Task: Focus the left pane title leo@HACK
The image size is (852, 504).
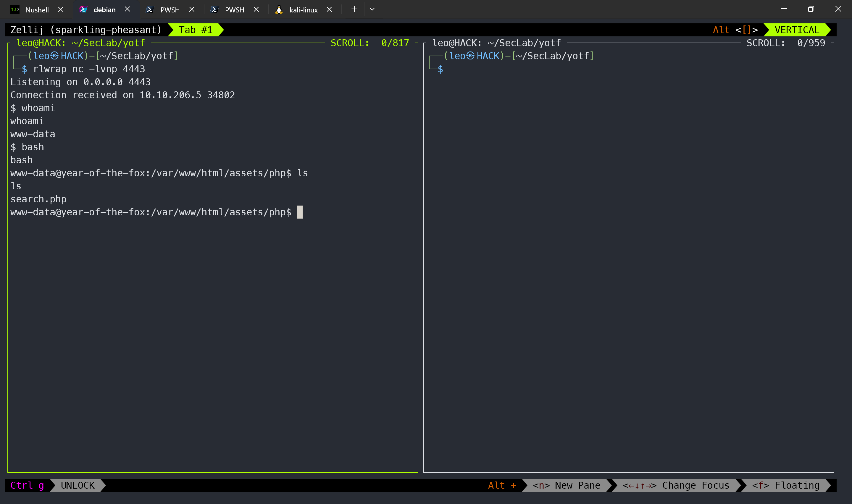Action: [81, 43]
